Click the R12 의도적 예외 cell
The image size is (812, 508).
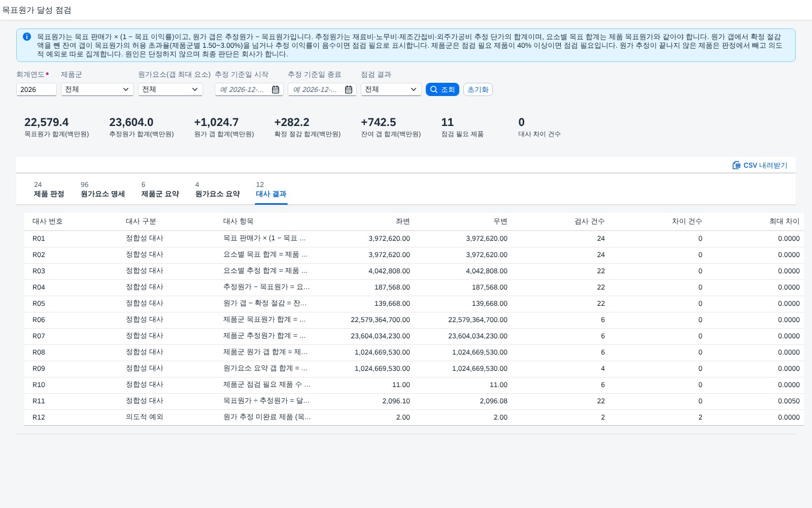tap(145, 417)
